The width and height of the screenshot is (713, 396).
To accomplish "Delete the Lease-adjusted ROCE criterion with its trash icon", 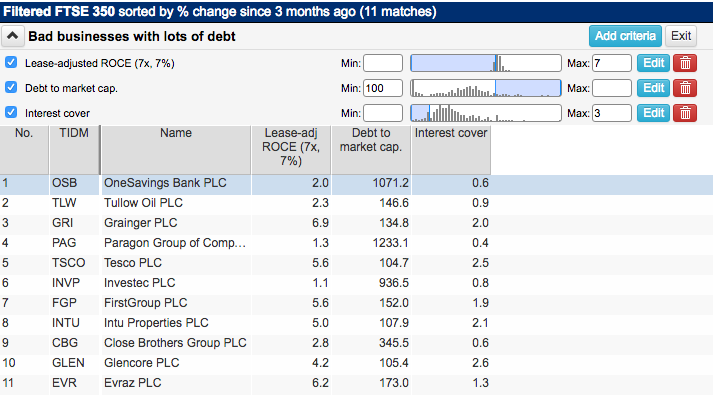I will [x=685, y=63].
